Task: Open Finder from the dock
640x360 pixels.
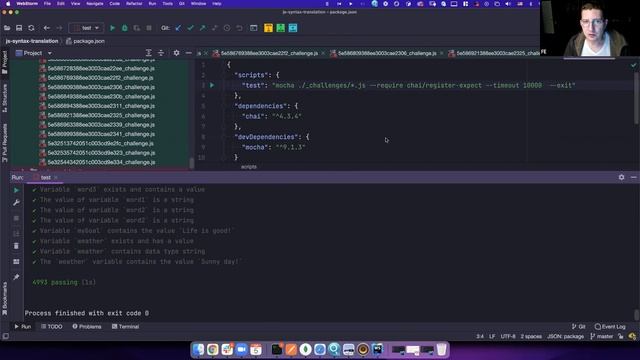Action: pos(198,349)
